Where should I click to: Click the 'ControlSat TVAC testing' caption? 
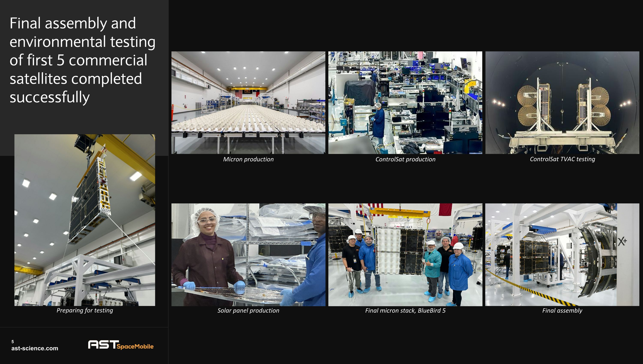pos(562,159)
